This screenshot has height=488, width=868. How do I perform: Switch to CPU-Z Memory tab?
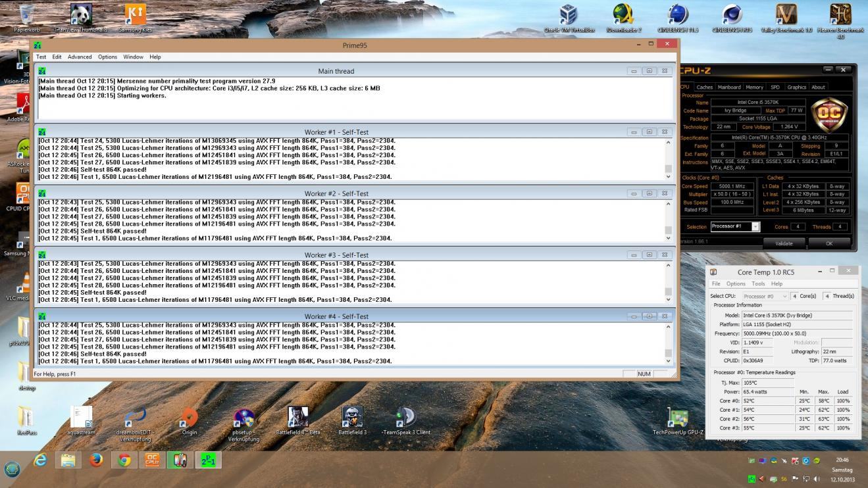754,87
